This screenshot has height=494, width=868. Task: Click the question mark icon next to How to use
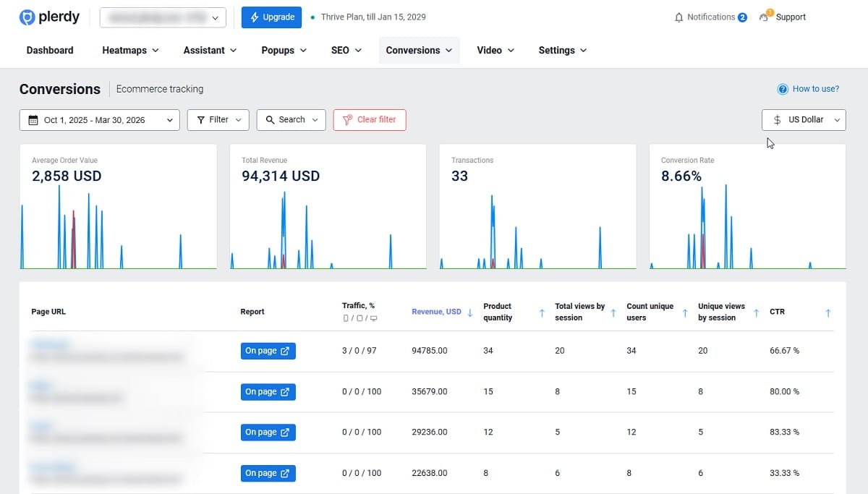(783, 88)
